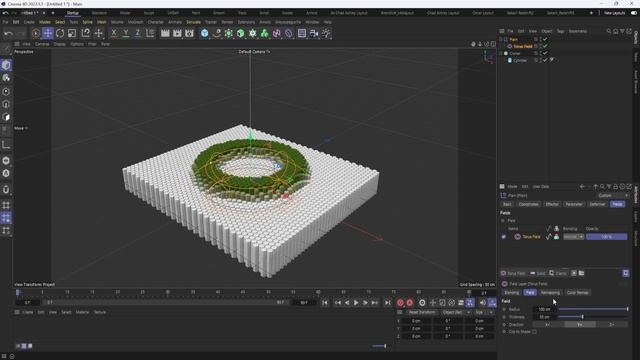Click the Reset Transform button
640x360 pixels.
422,312
